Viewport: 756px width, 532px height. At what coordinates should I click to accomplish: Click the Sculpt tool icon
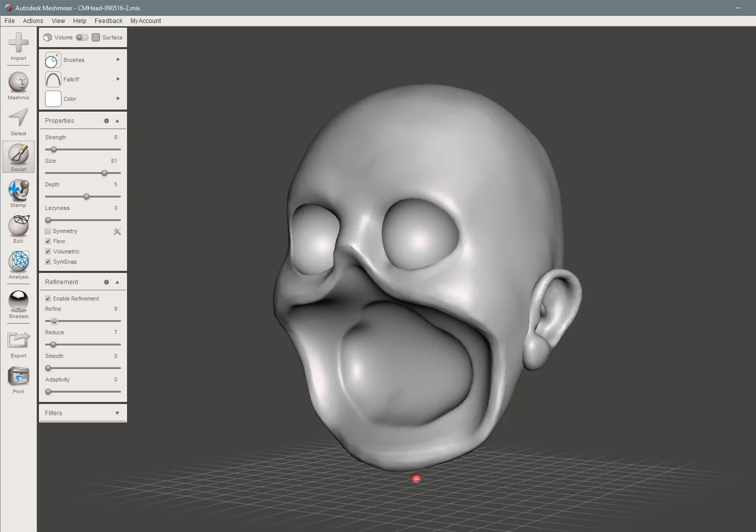click(x=18, y=154)
